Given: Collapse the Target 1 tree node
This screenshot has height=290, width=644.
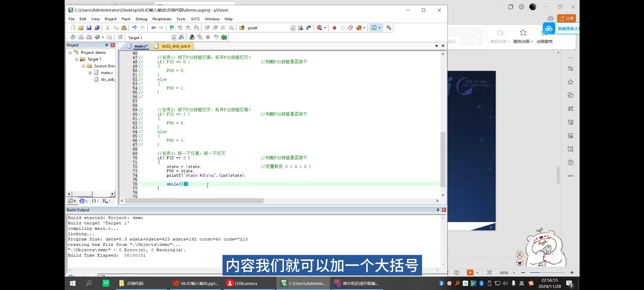Looking at the screenshot, I should (x=76, y=59).
